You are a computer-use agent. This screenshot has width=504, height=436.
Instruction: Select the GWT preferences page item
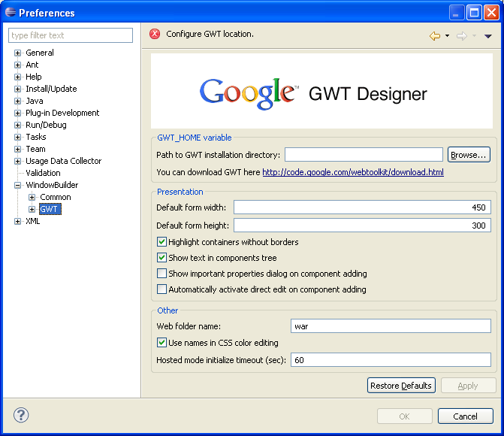(50, 209)
